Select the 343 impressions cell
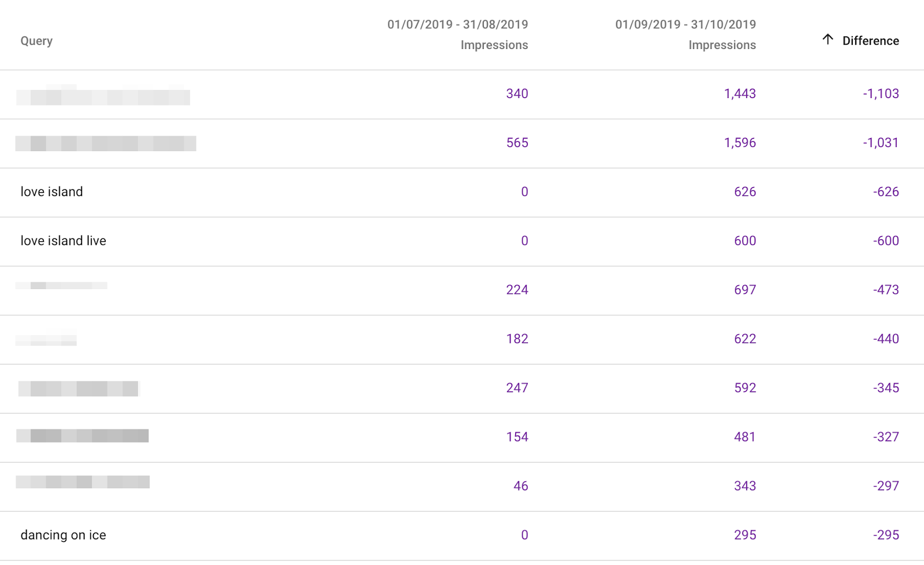924x565 pixels. pos(745,486)
